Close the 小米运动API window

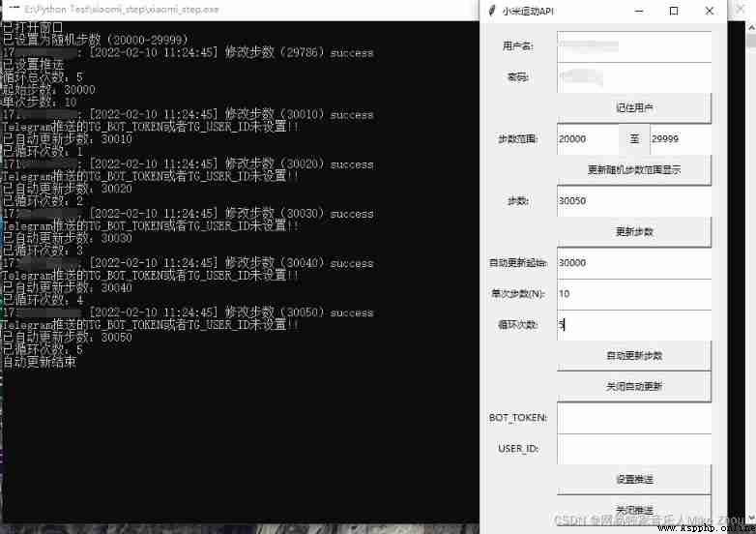coord(710,11)
